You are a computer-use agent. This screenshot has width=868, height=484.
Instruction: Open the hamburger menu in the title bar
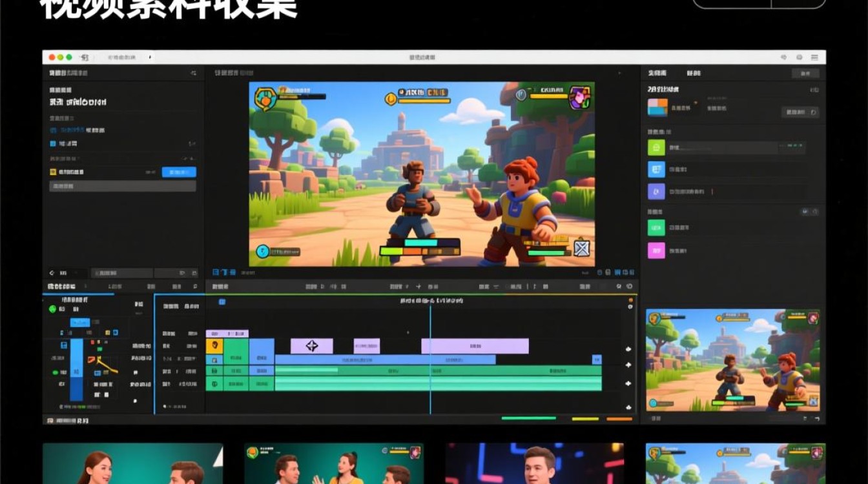coord(815,57)
